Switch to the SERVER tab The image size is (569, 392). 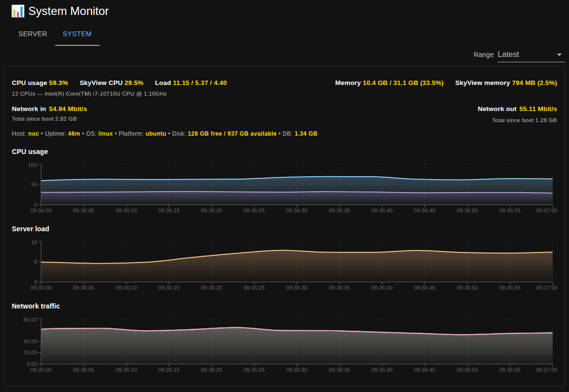[x=32, y=34]
